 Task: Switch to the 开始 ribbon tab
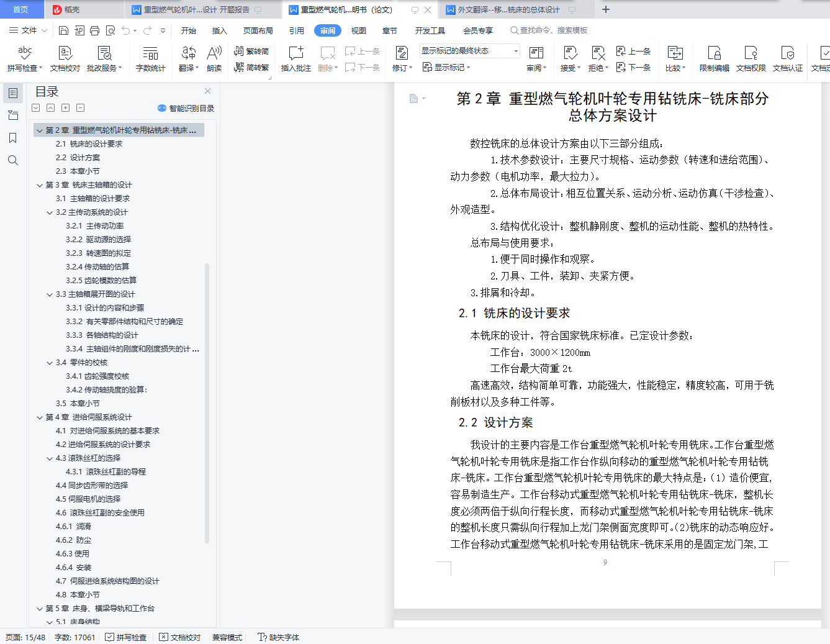click(x=189, y=30)
